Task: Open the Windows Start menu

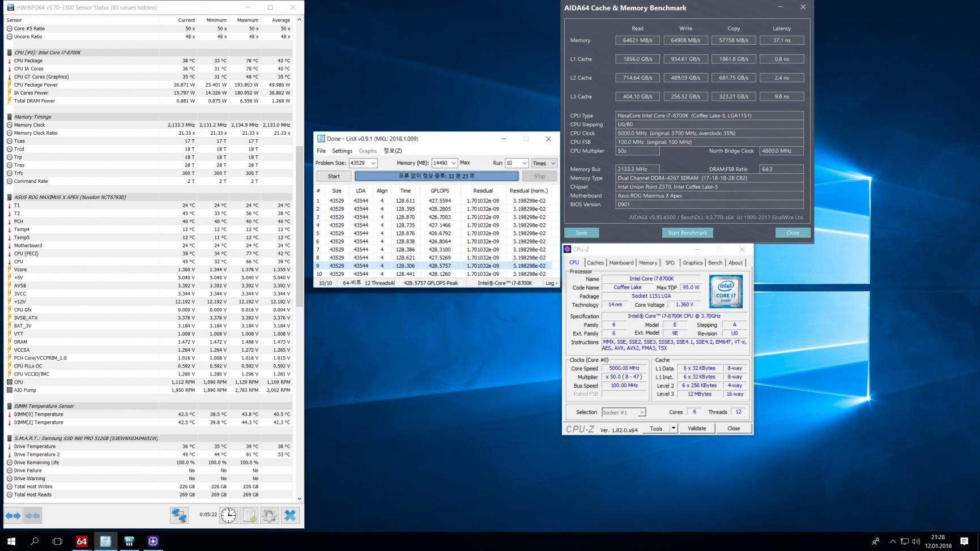Action: [11, 541]
